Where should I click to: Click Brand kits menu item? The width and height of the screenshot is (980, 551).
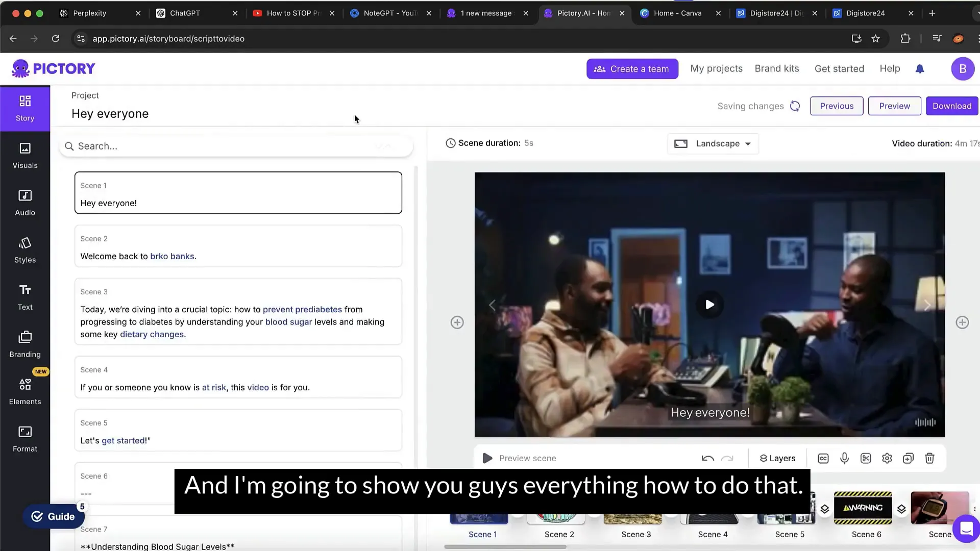pyautogui.click(x=777, y=68)
